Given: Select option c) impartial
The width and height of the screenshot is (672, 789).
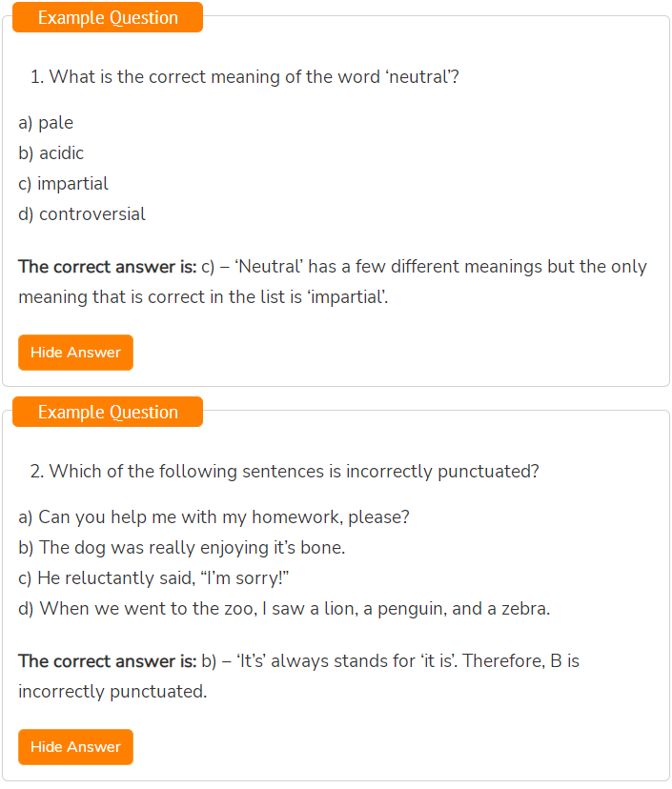Looking at the screenshot, I should (x=64, y=184).
